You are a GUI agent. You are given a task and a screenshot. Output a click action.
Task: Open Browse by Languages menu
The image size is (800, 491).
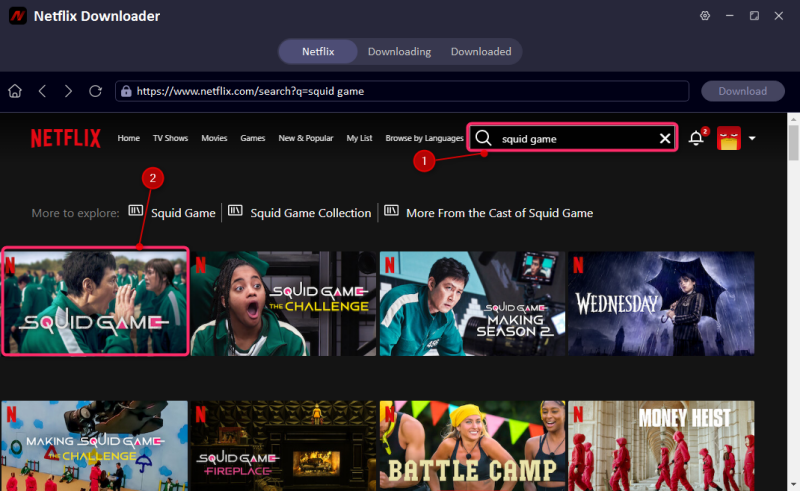click(424, 138)
